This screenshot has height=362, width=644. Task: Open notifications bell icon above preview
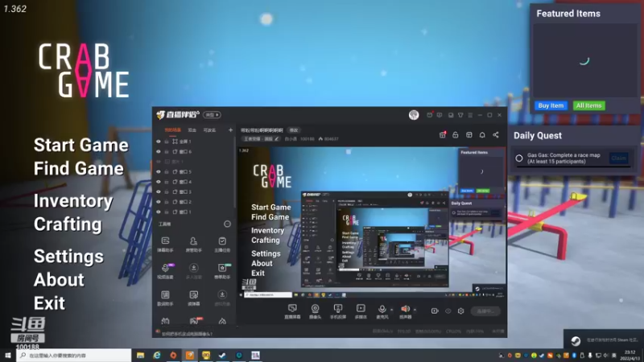tap(482, 134)
